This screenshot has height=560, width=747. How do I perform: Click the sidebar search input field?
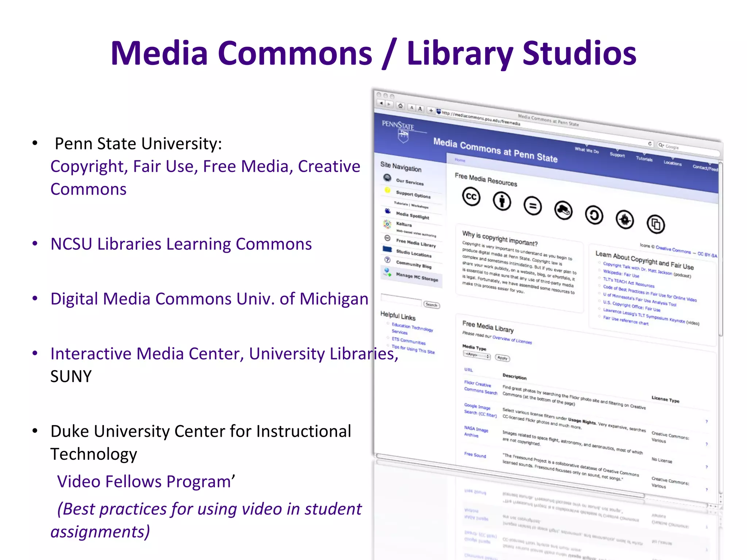tap(401, 299)
